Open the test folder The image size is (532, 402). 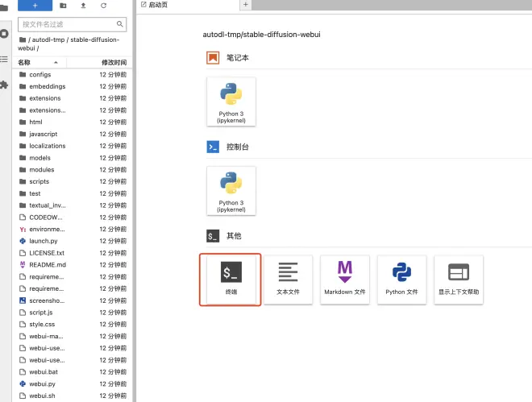coord(73,193)
